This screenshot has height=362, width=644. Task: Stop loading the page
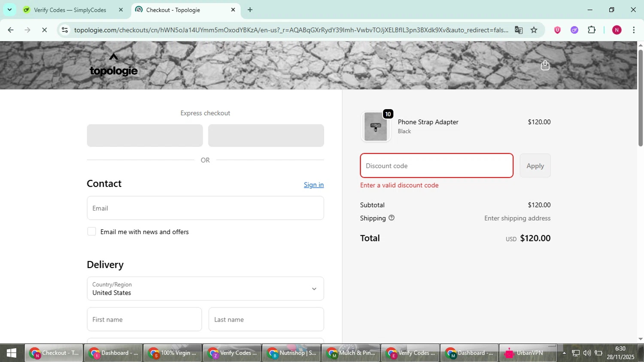point(44,30)
